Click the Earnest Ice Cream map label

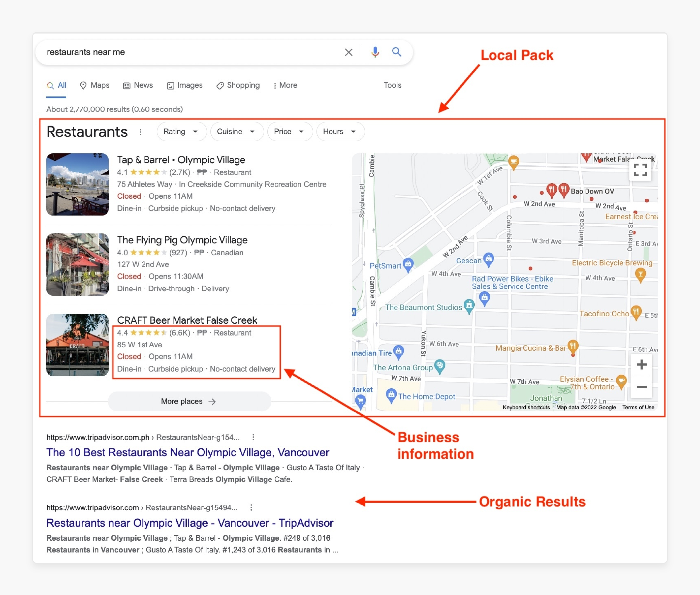[x=631, y=216]
